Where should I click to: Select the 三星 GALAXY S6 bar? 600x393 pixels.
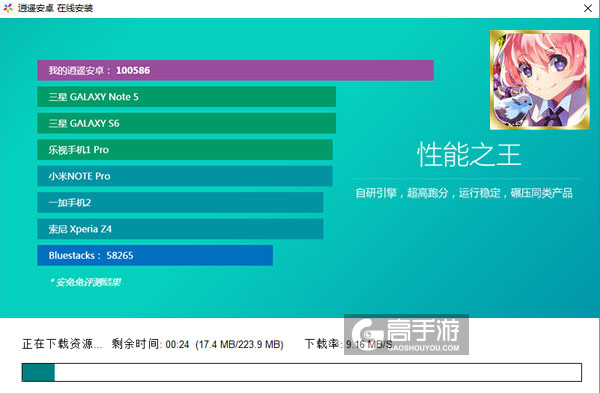tap(187, 123)
